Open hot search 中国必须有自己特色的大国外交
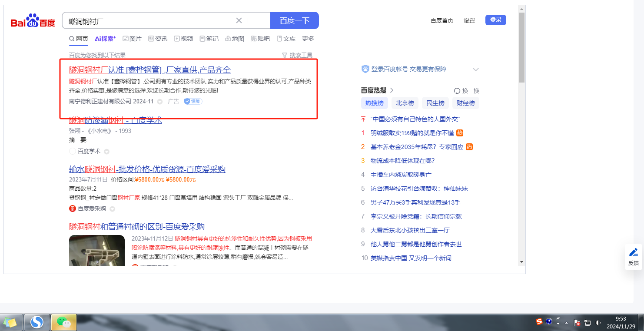 (415, 119)
